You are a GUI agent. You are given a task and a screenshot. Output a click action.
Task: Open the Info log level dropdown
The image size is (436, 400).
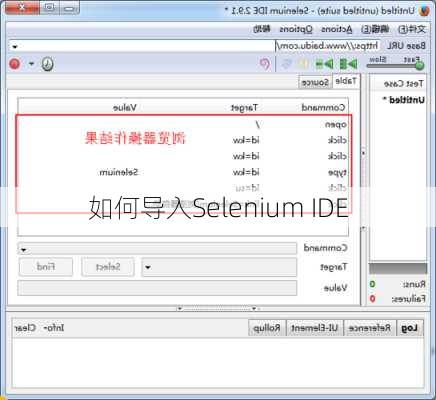(53, 328)
